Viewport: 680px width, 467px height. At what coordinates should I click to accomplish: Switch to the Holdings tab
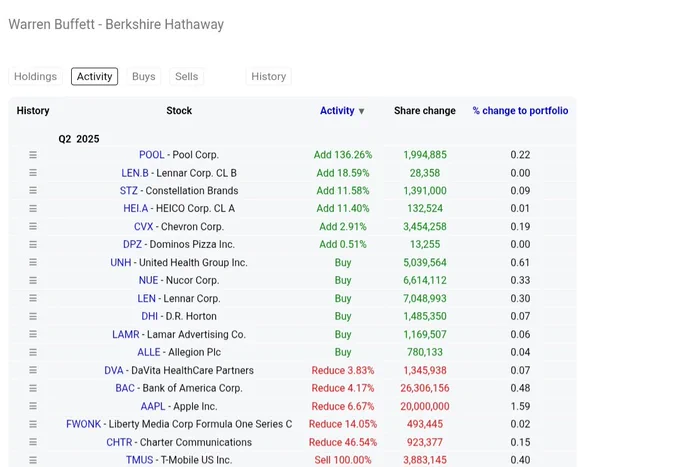coord(36,76)
